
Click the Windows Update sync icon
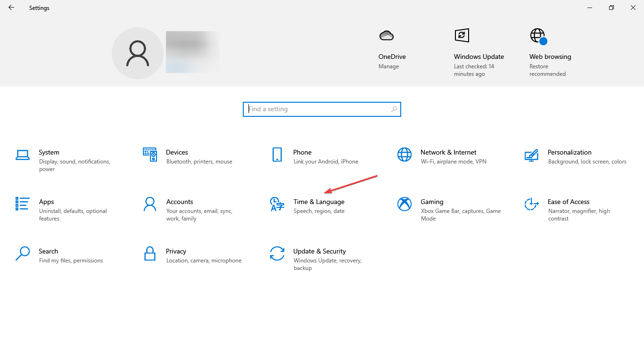tap(462, 35)
